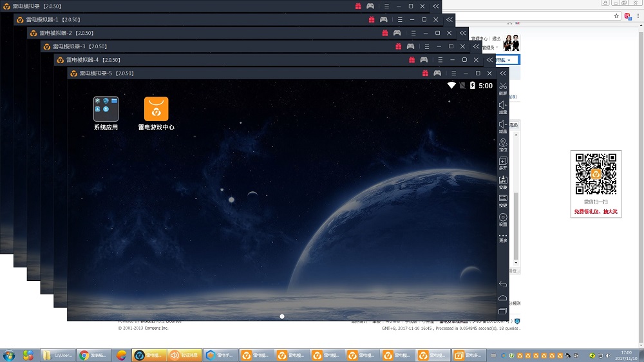644x362 pixels.
Task: Click the user avatar picture on the web page
Action: point(512,43)
